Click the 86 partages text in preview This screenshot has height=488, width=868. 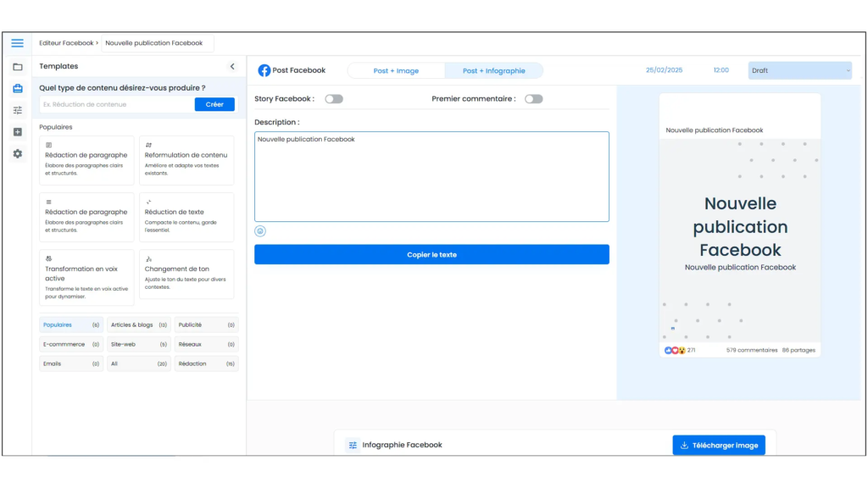(798, 350)
